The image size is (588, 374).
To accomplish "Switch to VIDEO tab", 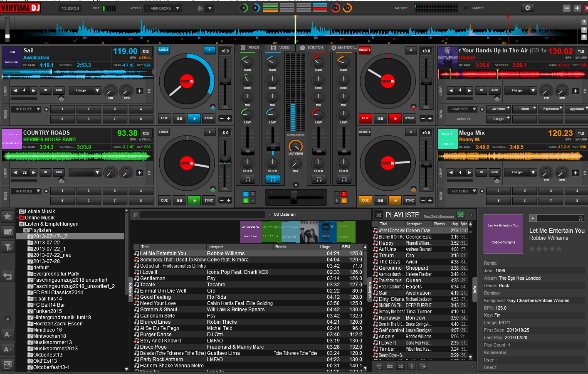I will (x=280, y=48).
